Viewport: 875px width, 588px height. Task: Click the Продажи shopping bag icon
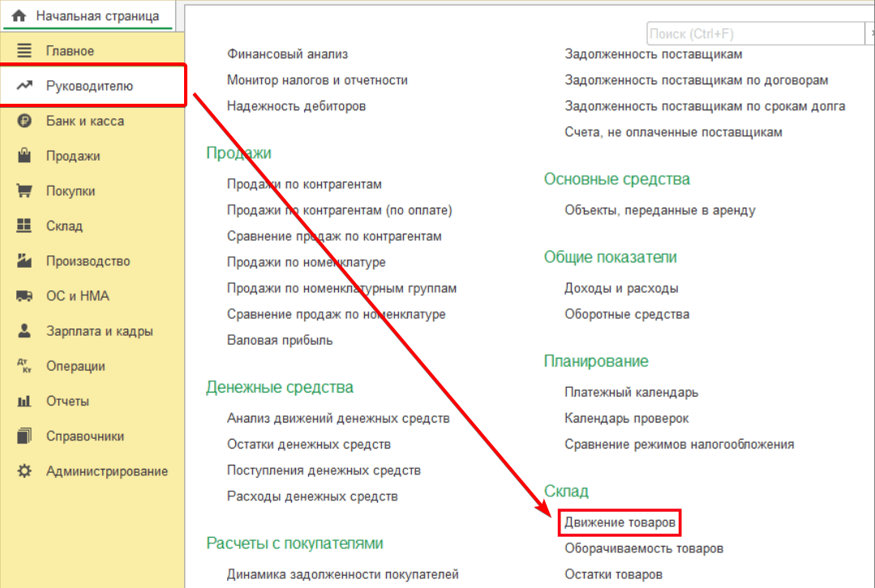24,155
